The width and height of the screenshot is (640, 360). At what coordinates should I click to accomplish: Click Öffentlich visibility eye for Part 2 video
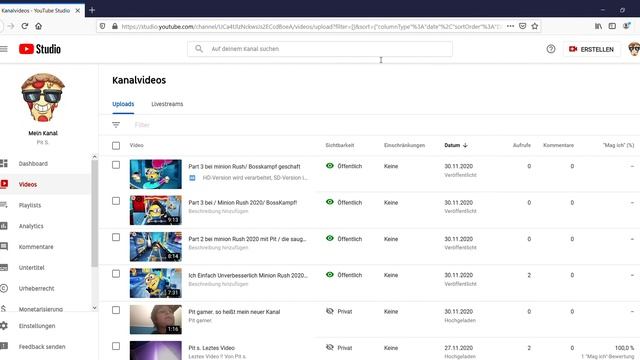(330, 238)
